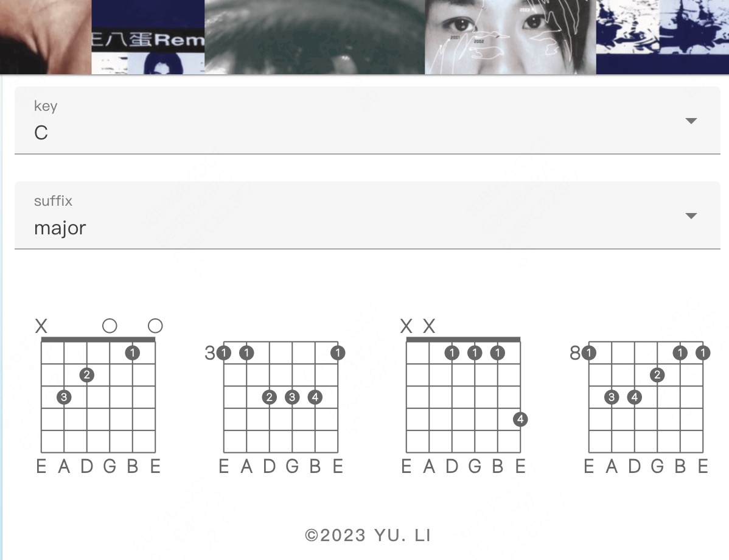Select the key field showing C
Image resolution: width=729 pixels, height=560 pixels.
point(368,121)
